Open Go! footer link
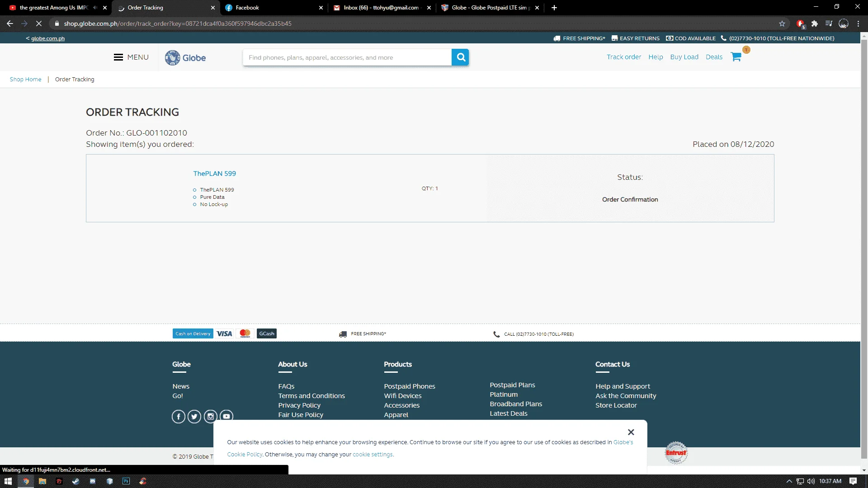This screenshot has height=488, width=868. click(x=178, y=396)
